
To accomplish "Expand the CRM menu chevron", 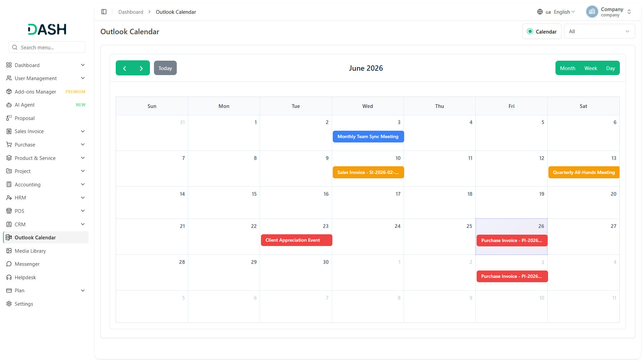I will [x=83, y=224].
